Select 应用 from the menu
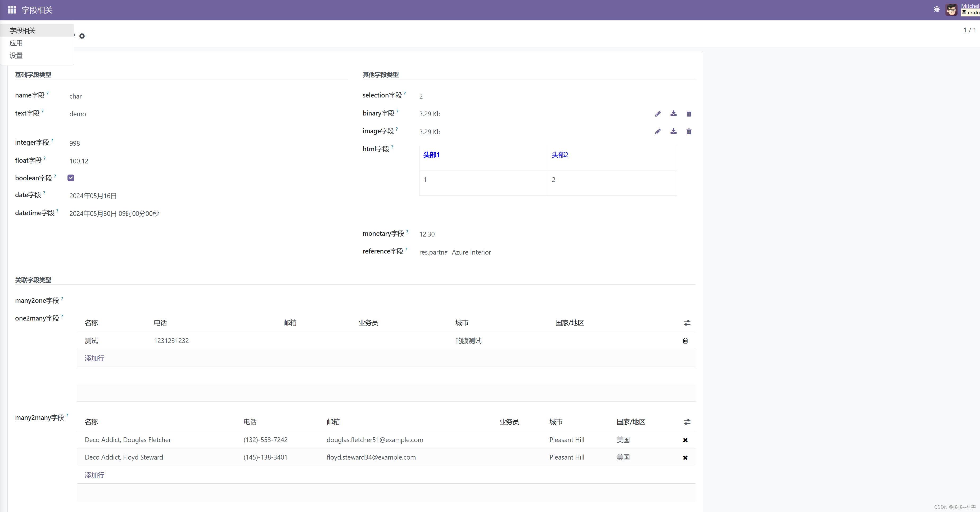 click(16, 43)
